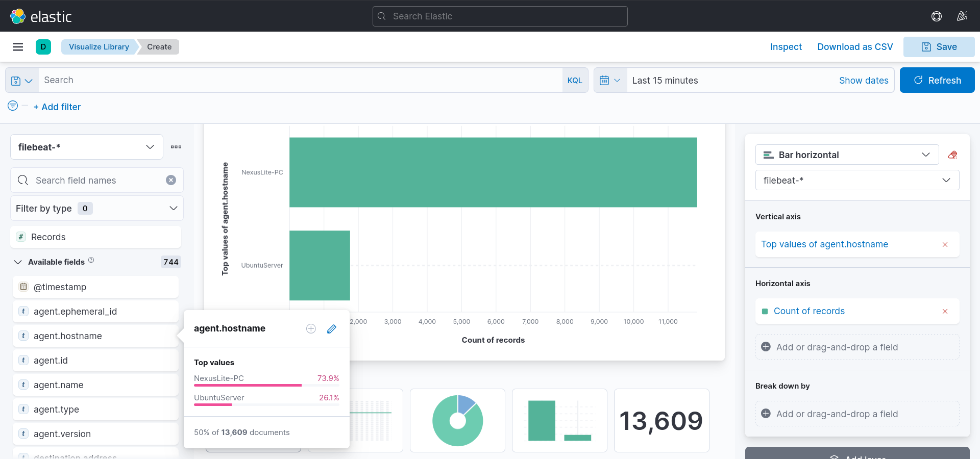980x459 pixels.
Task: Click the eraser icon to reset layer
Action: click(952, 155)
